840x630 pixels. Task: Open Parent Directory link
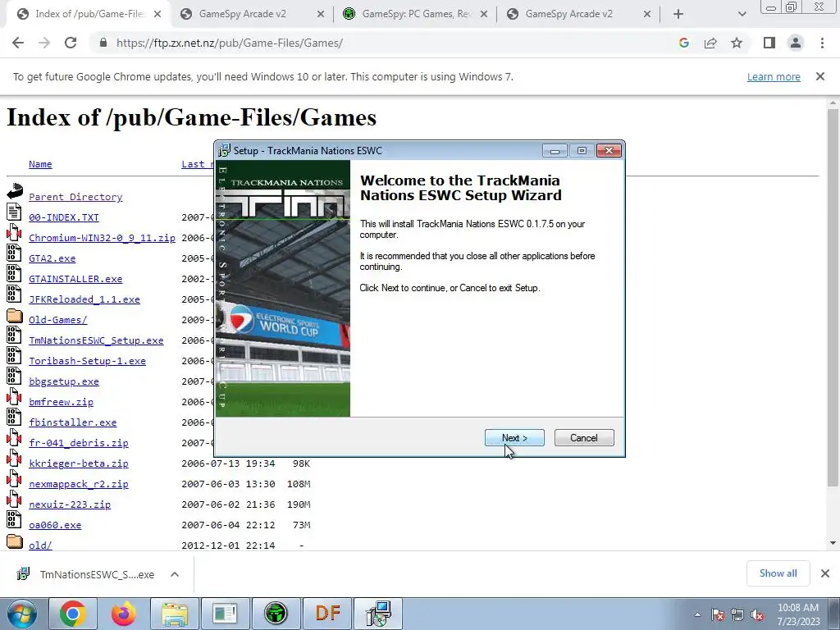pyautogui.click(x=75, y=197)
